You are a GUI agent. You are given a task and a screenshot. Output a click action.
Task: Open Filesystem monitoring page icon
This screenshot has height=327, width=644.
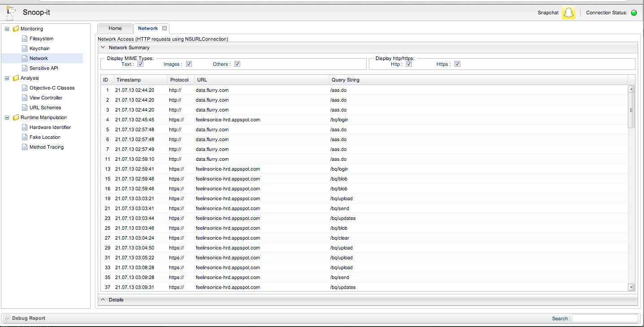(x=25, y=39)
